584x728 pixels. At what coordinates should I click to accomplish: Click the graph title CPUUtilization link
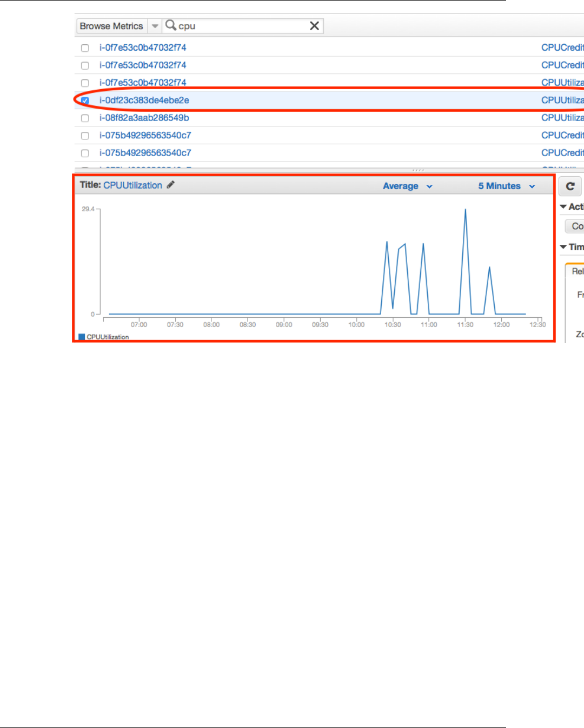[x=132, y=185]
